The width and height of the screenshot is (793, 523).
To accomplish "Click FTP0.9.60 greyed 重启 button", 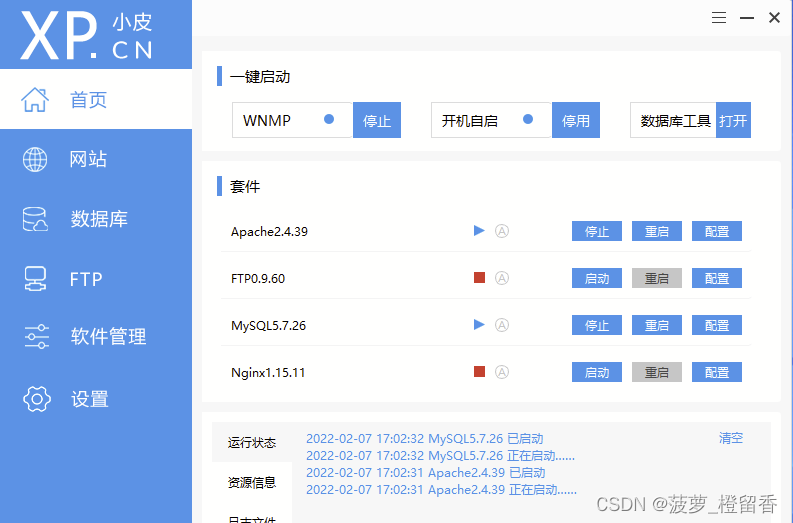I will pos(657,278).
